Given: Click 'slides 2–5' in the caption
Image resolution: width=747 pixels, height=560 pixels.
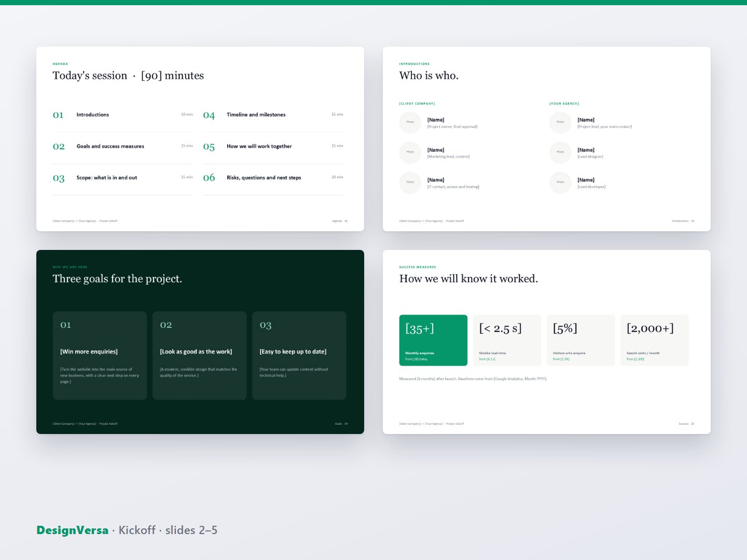Looking at the screenshot, I should coord(191,530).
